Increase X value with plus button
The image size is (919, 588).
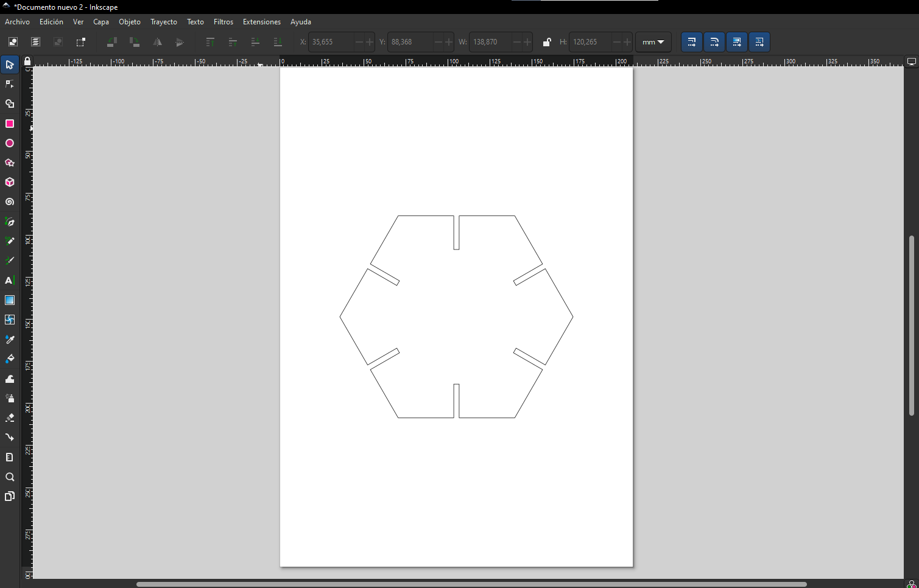click(370, 42)
